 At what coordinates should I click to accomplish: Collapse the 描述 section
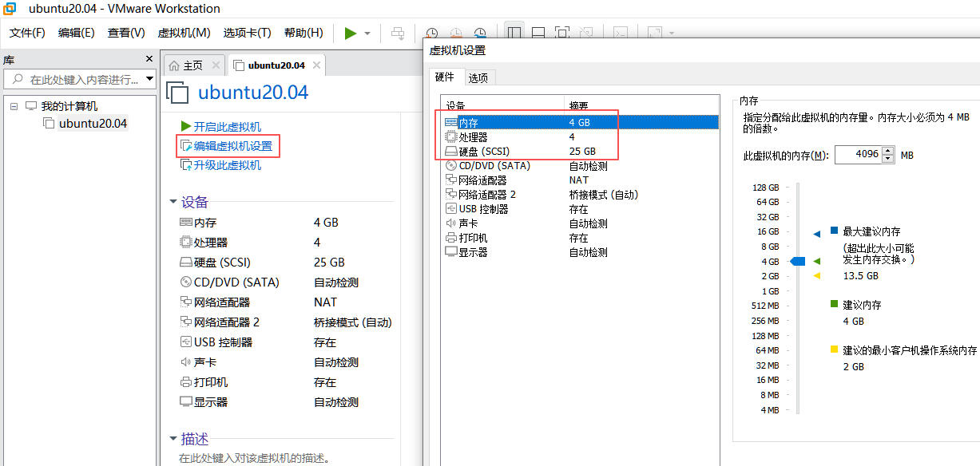[173, 439]
